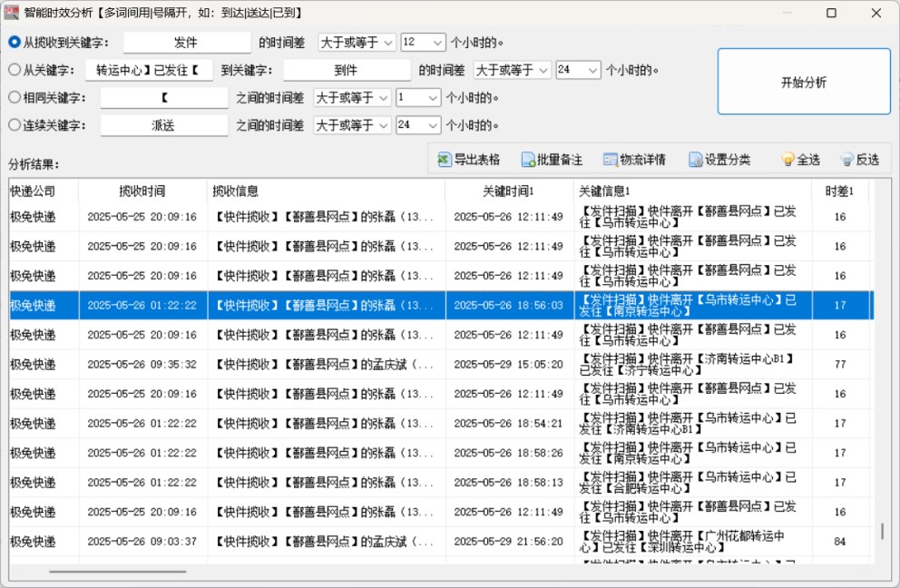Click the 相同关键字 field containing 【

click(164, 98)
